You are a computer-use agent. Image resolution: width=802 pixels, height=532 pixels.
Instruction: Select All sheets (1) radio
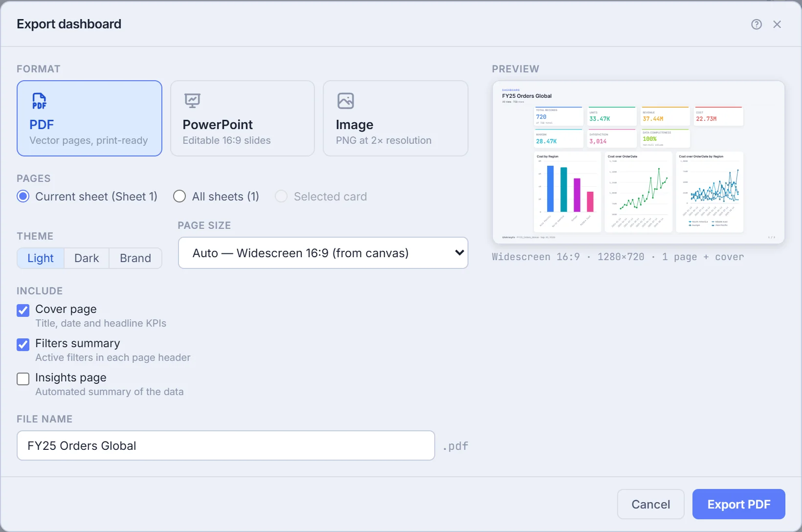(179, 196)
